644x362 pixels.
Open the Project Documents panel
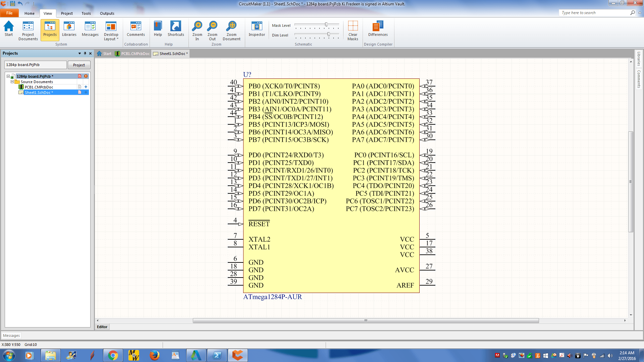click(28, 31)
